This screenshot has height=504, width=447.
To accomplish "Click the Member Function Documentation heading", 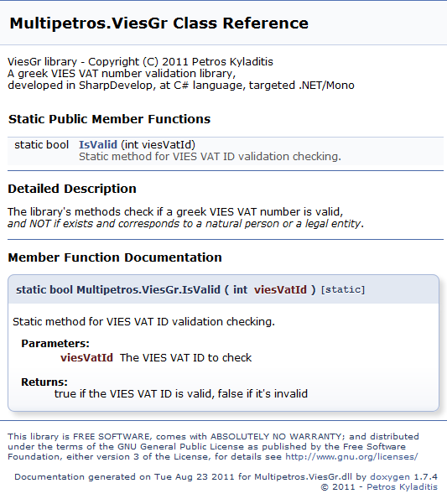I will [115, 257].
